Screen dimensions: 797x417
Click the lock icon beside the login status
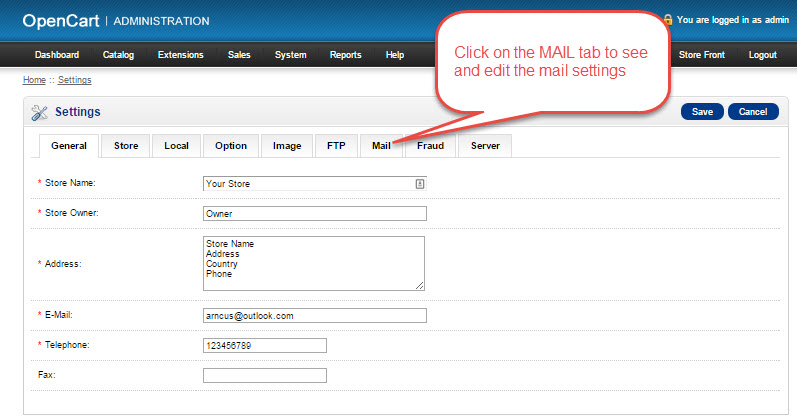(x=667, y=19)
